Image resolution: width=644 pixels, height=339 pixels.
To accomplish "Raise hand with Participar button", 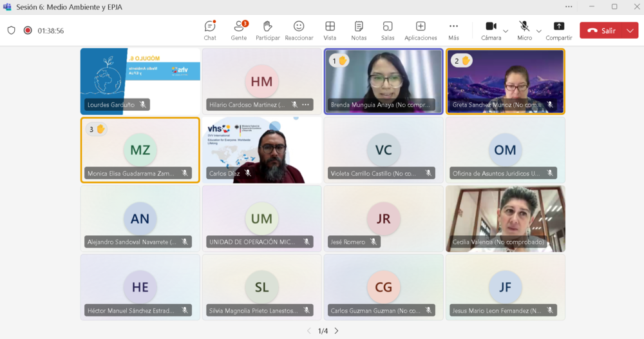I will 268,30.
